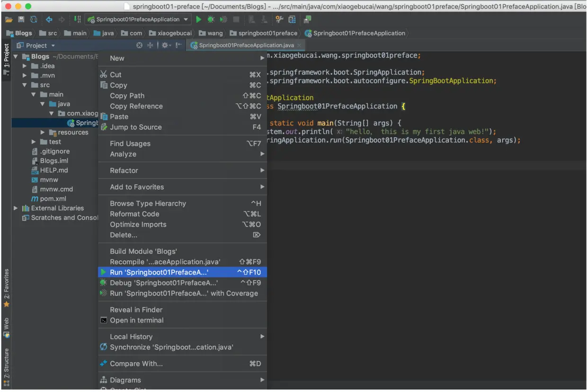Click the Synchronize icon in the main toolbar
Viewport: 587px width, 392px height.
(33, 19)
